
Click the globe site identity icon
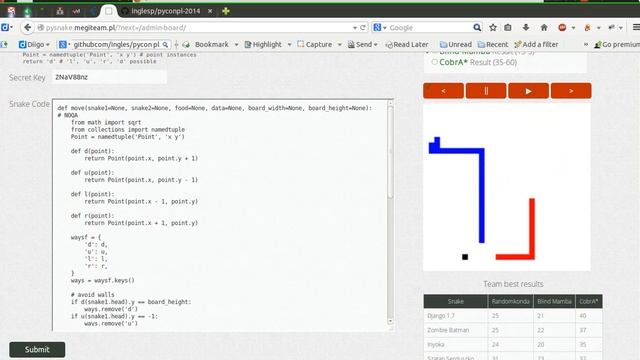click(x=40, y=28)
